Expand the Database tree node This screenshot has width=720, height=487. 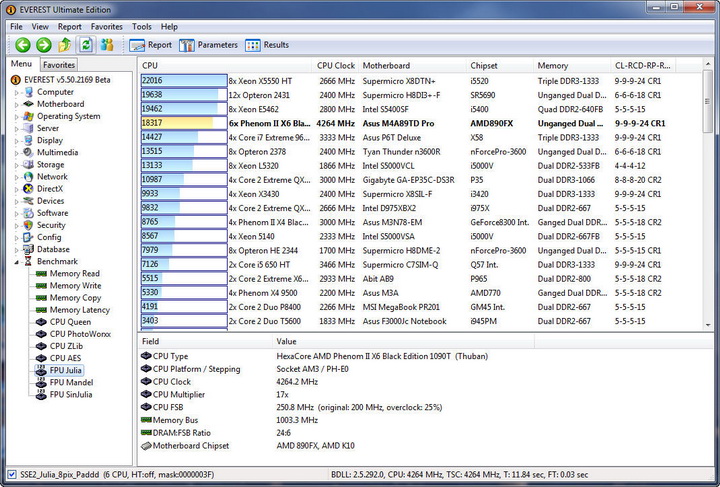[x=17, y=250]
